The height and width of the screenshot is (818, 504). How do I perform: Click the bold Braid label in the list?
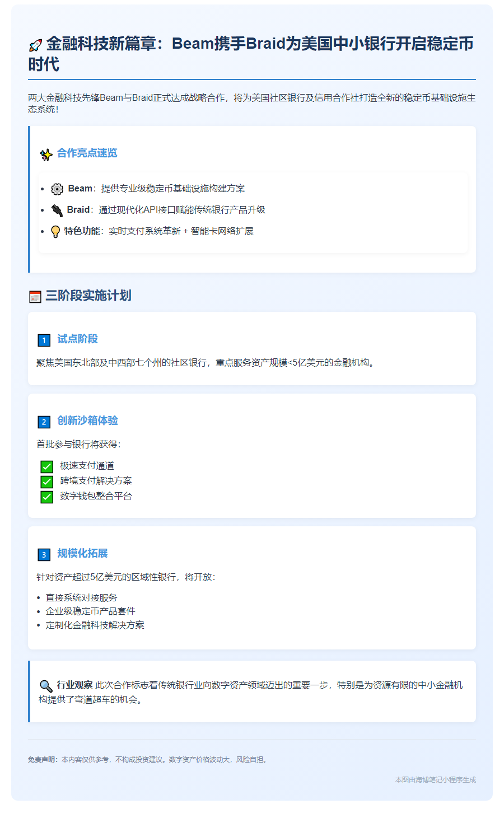coord(78,210)
